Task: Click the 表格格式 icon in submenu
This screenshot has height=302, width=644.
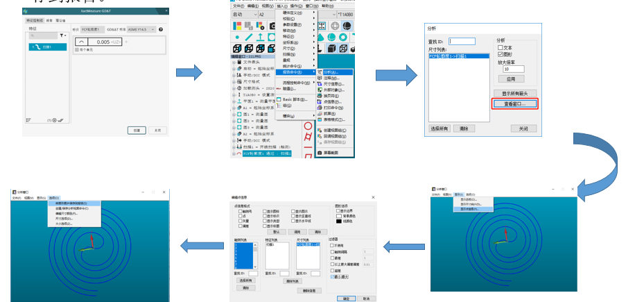Action: point(320,119)
